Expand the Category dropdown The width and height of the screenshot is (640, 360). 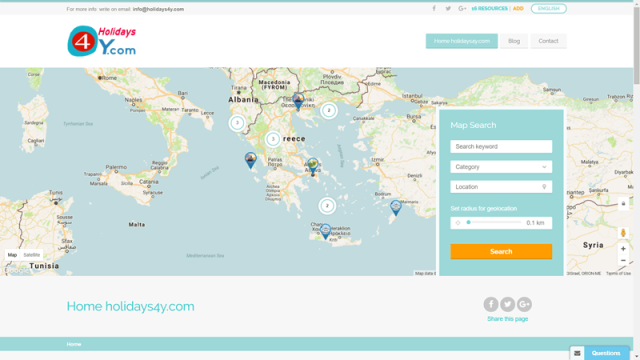click(501, 167)
